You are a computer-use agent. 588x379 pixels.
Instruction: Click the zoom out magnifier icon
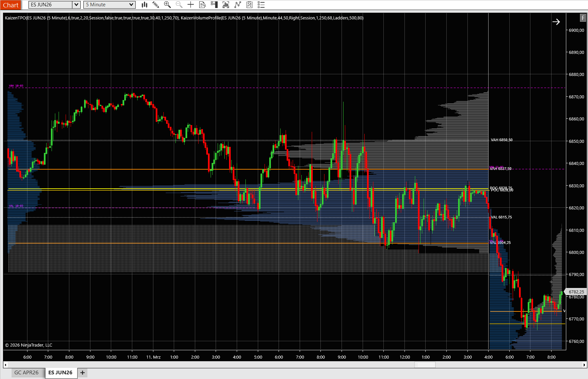point(179,5)
